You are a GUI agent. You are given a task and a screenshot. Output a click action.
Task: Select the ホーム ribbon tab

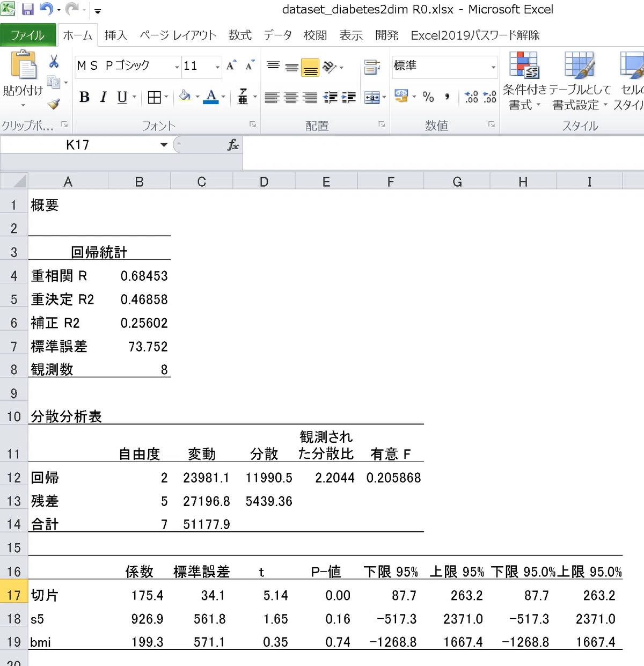coord(78,35)
